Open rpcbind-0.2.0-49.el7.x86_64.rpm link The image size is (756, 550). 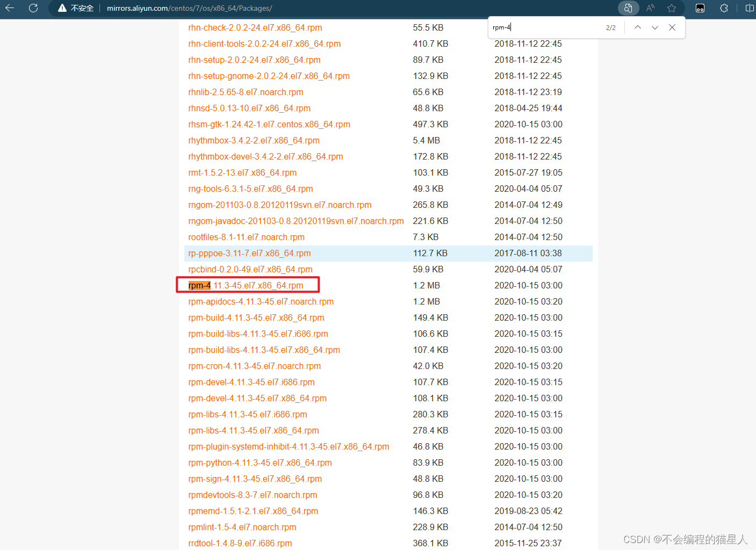pos(250,269)
